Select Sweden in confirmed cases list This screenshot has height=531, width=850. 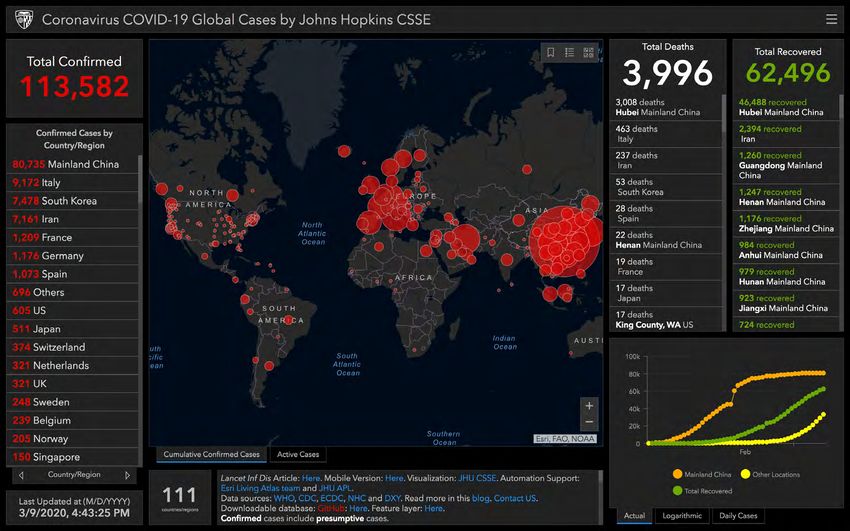(73, 402)
